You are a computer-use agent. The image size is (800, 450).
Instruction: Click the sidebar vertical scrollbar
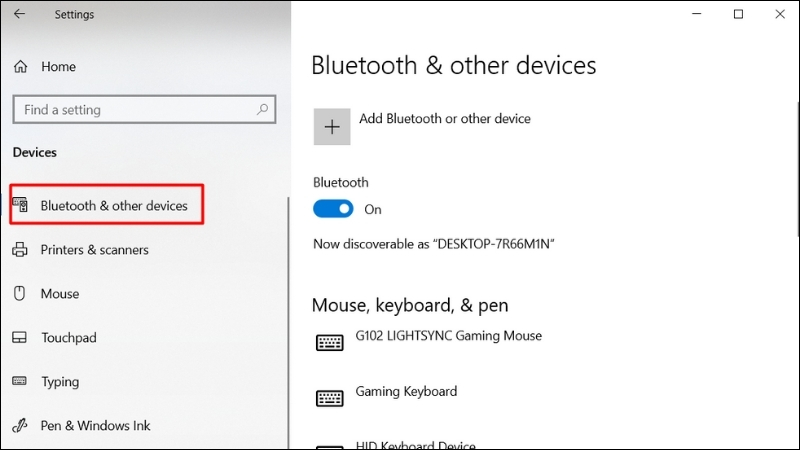pyautogui.click(x=288, y=322)
